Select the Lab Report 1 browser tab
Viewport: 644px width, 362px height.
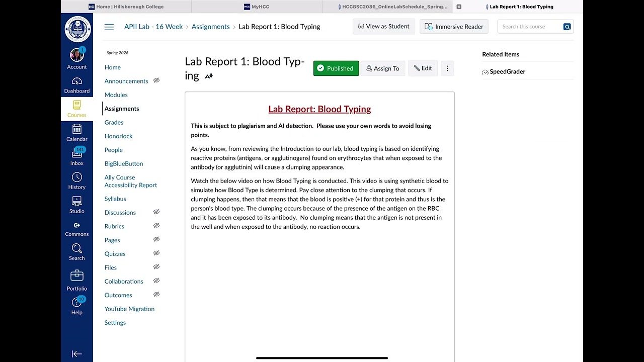[x=518, y=7]
